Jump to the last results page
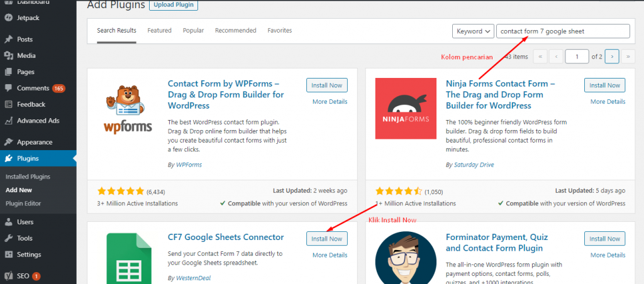The image size is (644, 284). [x=628, y=57]
